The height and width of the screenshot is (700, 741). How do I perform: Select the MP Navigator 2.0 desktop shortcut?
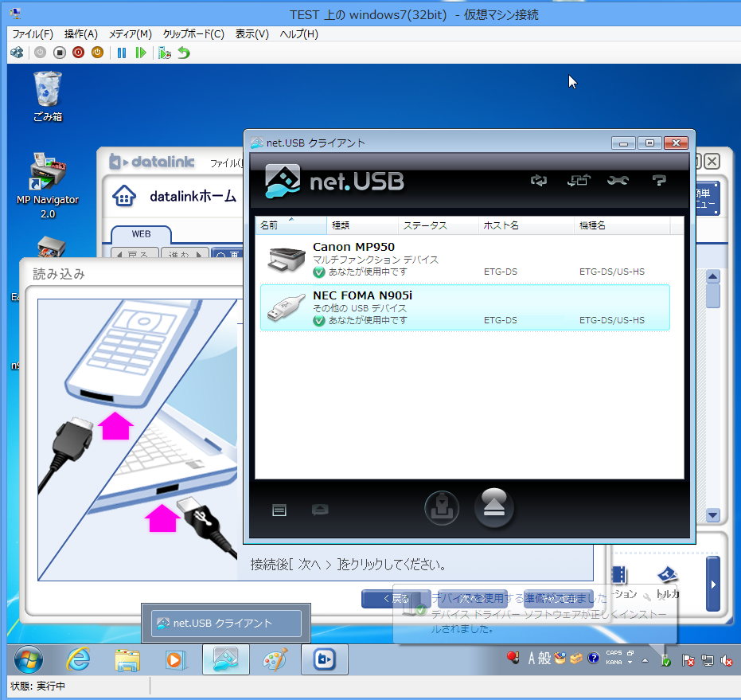(48, 186)
